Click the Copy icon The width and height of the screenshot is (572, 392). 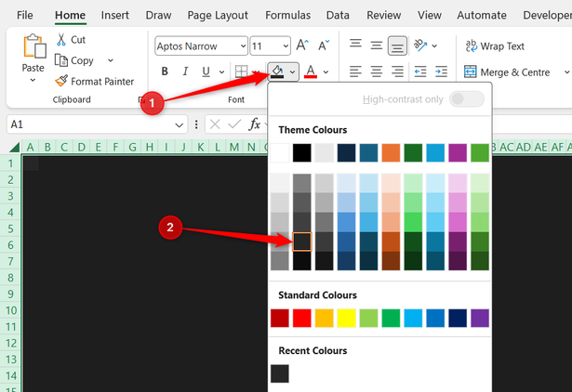pos(61,60)
